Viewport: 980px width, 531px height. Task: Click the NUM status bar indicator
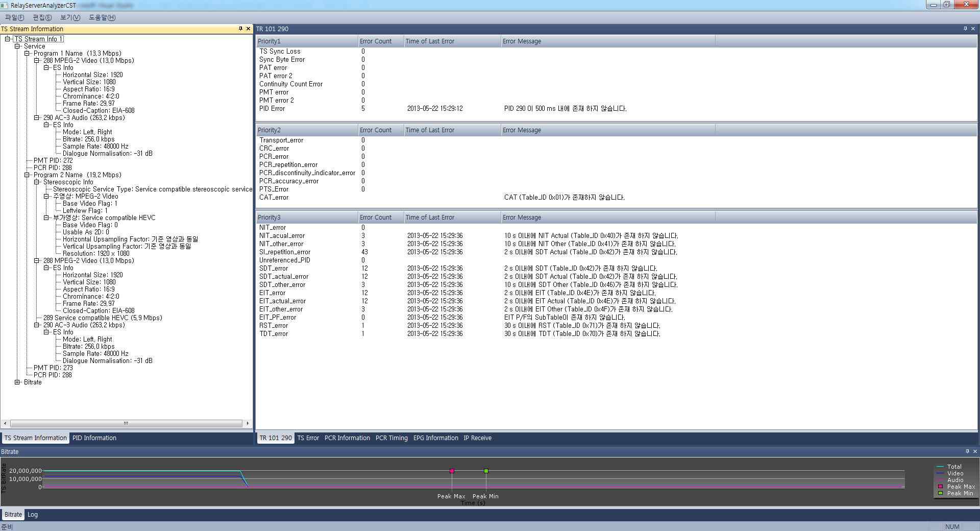952,526
